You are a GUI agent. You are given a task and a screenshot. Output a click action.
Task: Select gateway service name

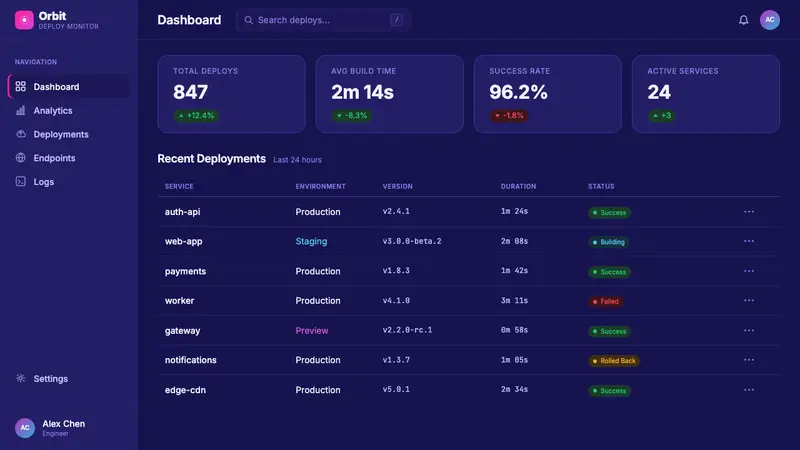point(182,331)
